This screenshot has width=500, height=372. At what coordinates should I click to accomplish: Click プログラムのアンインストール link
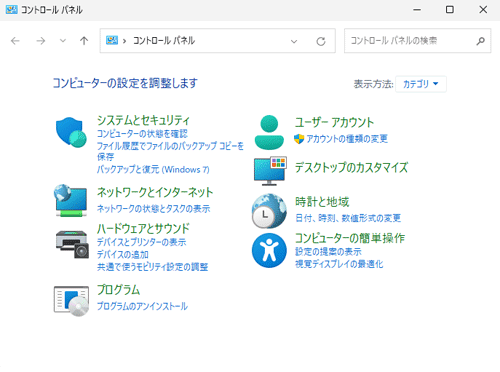point(142,306)
